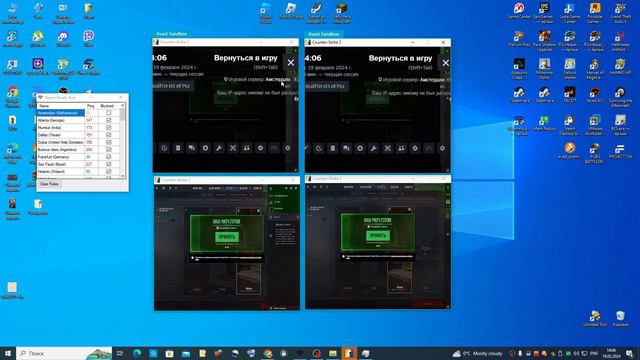Close overlay with X in upper-right Counter-Strike window
This screenshot has height=360, width=640.
point(445,63)
